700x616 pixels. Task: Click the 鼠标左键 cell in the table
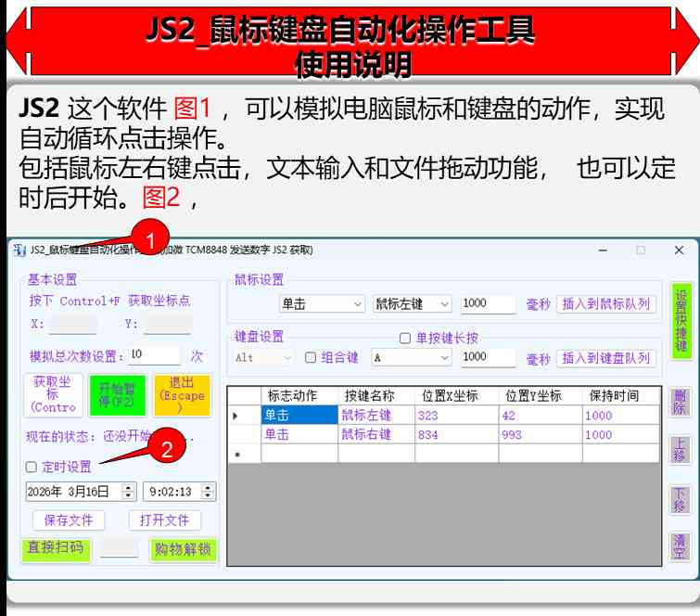coord(376,415)
